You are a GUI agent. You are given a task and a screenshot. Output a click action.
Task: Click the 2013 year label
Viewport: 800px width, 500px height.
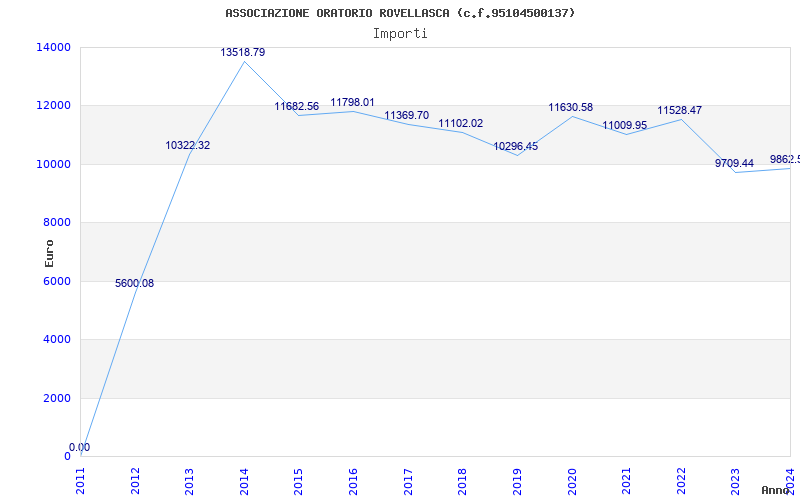190,481
